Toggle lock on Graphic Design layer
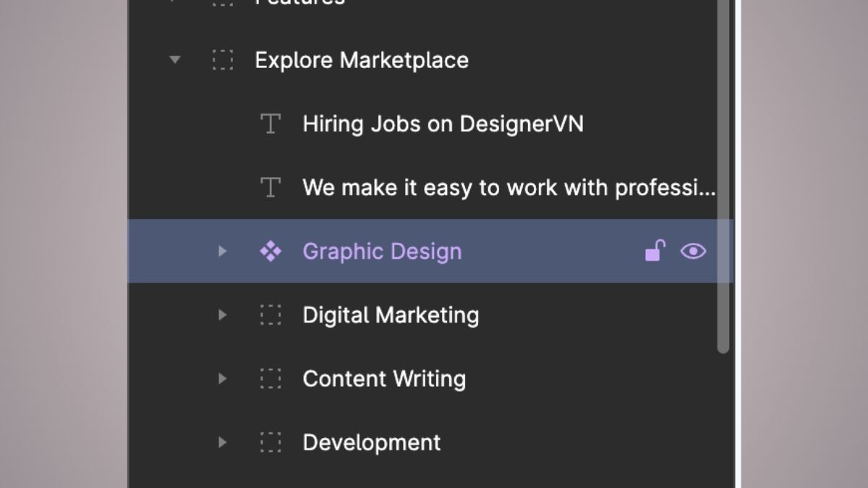The width and height of the screenshot is (868, 488). pyautogui.click(x=655, y=251)
